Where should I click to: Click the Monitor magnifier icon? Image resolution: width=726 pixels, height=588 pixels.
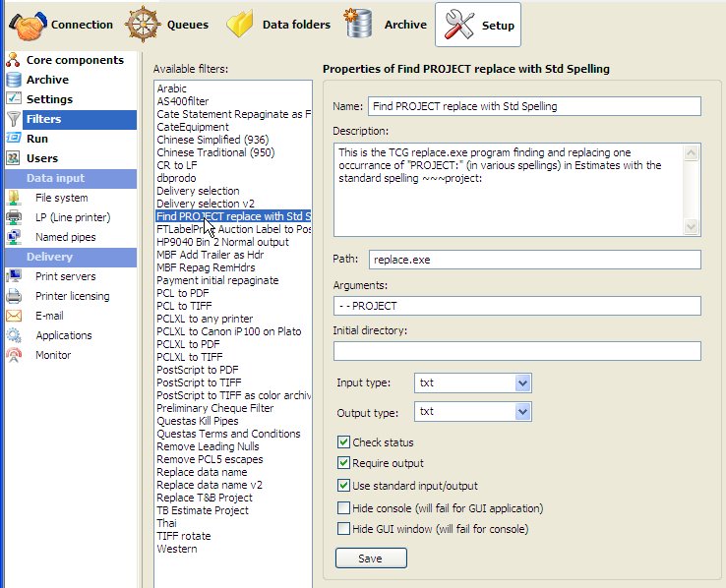(14, 355)
